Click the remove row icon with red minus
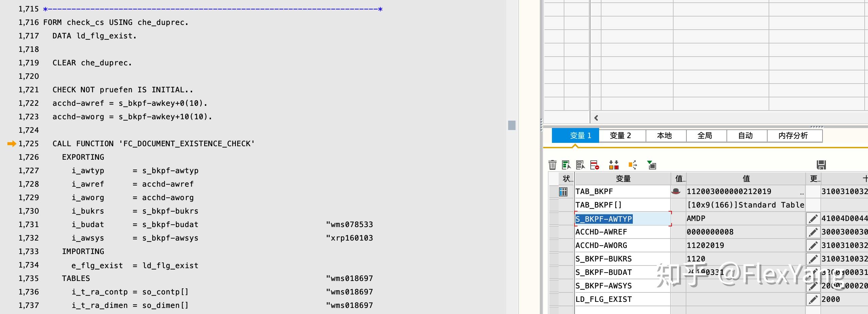This screenshot has height=314, width=868. click(595, 165)
